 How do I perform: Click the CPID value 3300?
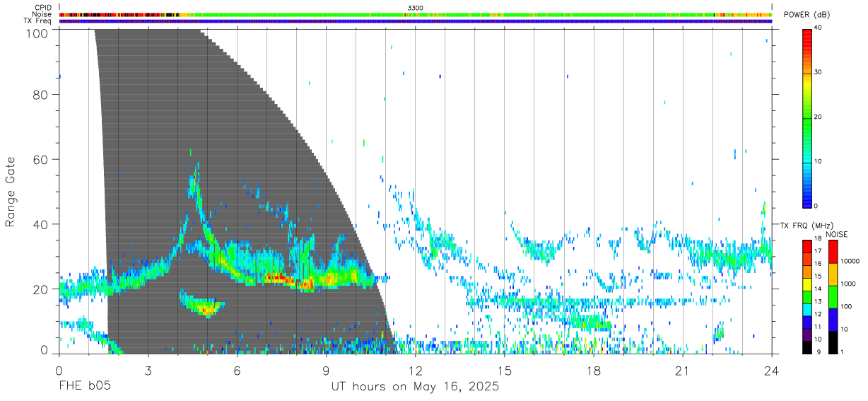(416, 8)
